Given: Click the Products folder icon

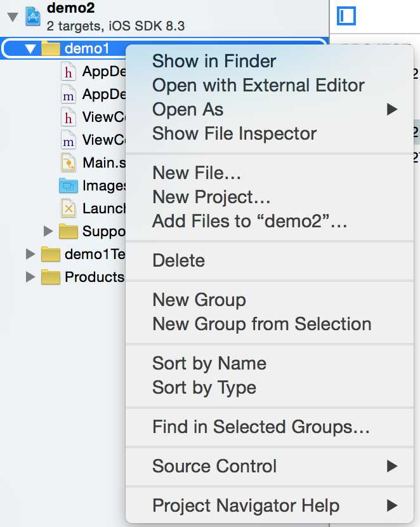Looking at the screenshot, I should click(x=50, y=277).
